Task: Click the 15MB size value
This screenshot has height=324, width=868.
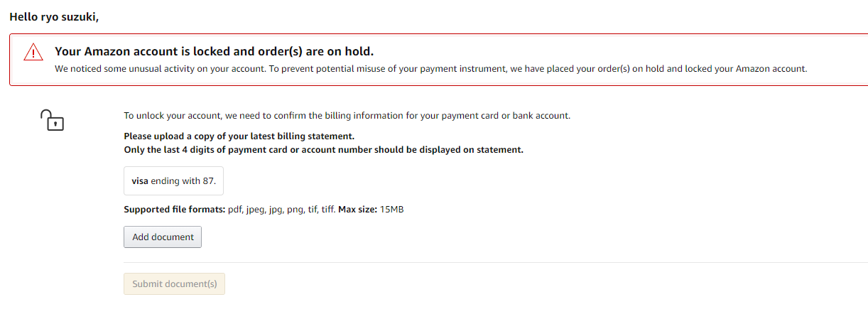Action: (x=392, y=210)
